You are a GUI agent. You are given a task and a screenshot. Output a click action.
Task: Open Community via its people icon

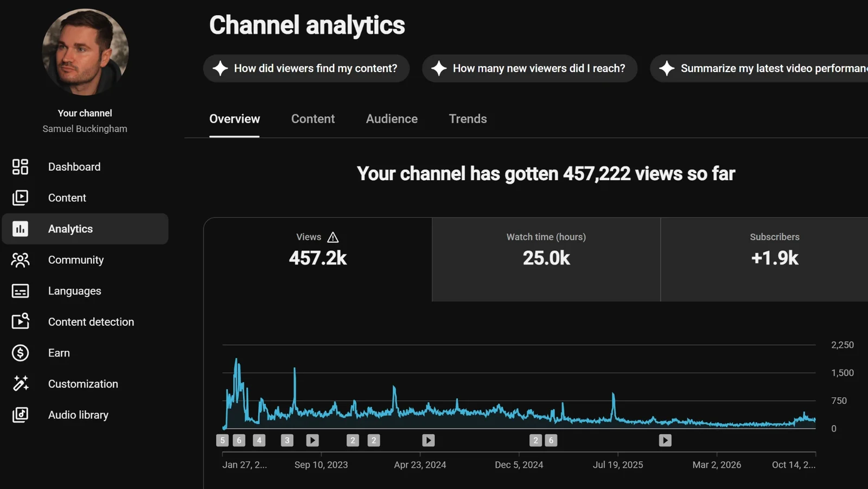tap(20, 260)
